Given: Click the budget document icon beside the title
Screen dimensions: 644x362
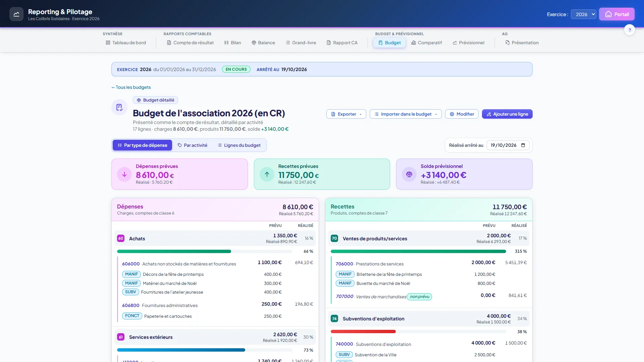Looking at the screenshot, I should pos(119,107).
